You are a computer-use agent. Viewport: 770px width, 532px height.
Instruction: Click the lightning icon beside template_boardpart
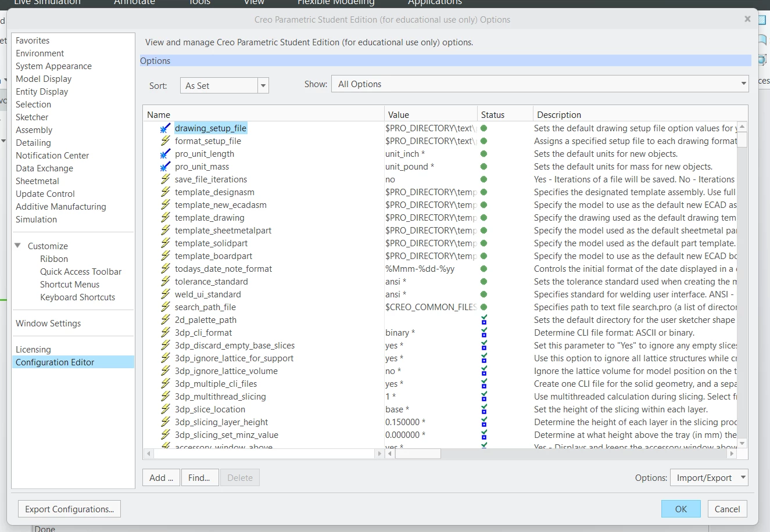[166, 256]
